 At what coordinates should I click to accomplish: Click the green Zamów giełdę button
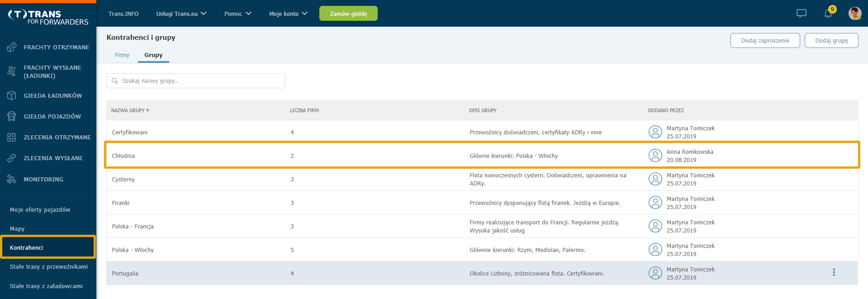[x=348, y=14]
